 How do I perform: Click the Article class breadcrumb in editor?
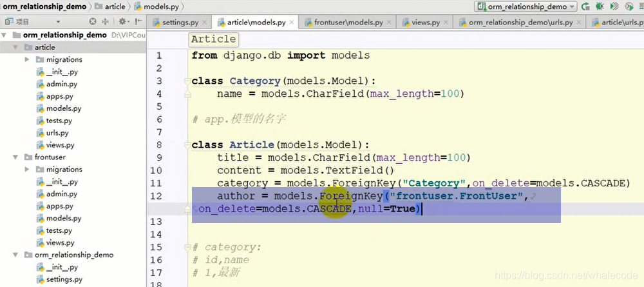214,39
